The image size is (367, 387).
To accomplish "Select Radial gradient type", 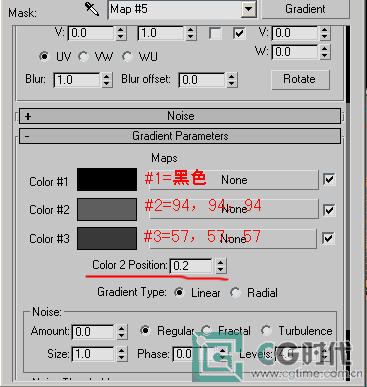I will (x=236, y=293).
